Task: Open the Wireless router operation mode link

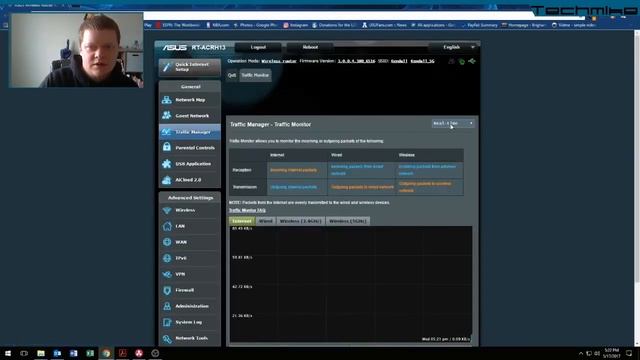Action: (x=279, y=61)
